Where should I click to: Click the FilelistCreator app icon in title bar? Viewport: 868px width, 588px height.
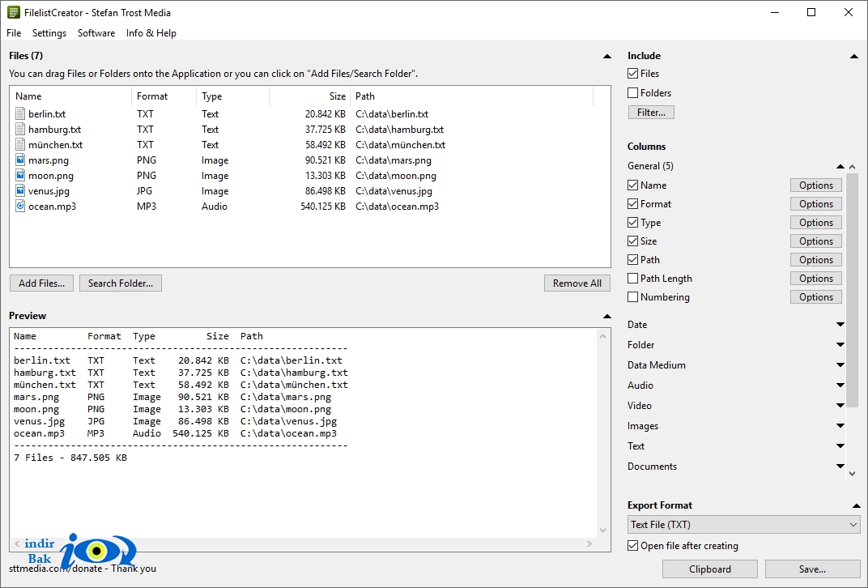13,12
